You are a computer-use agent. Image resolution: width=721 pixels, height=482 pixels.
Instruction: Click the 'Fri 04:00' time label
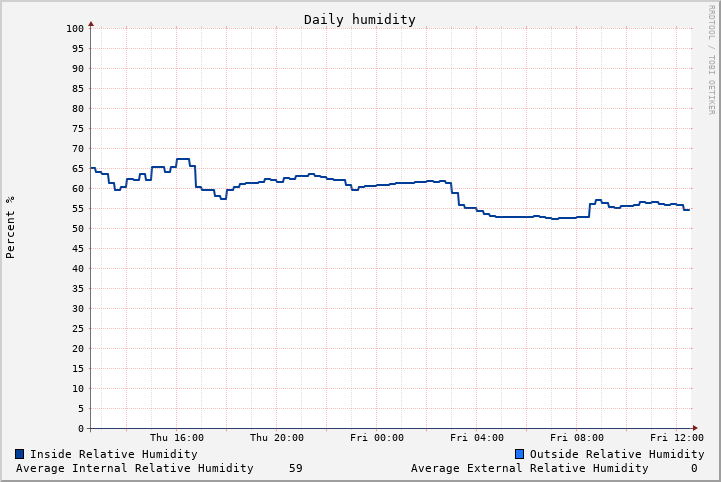pyautogui.click(x=477, y=437)
